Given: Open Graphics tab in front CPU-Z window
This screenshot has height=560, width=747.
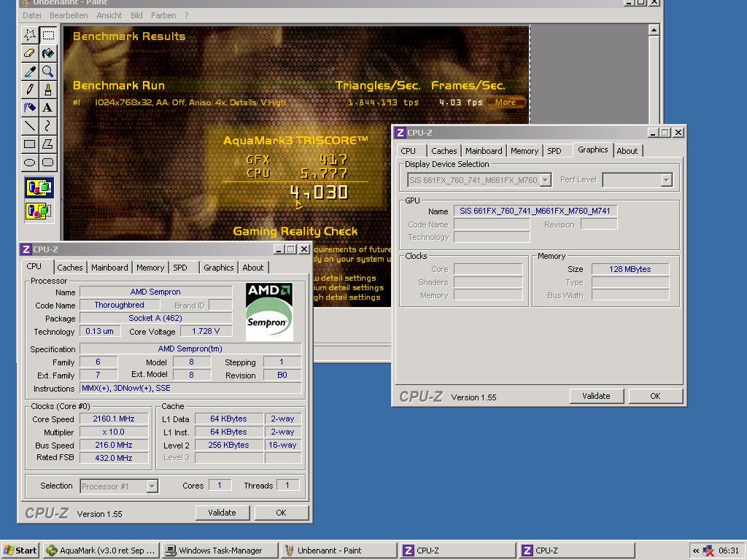Looking at the screenshot, I should coord(219,268).
